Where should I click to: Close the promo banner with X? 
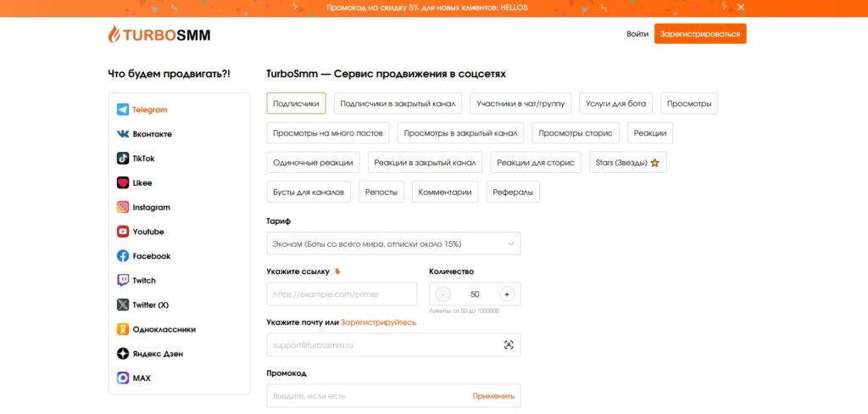(741, 7)
